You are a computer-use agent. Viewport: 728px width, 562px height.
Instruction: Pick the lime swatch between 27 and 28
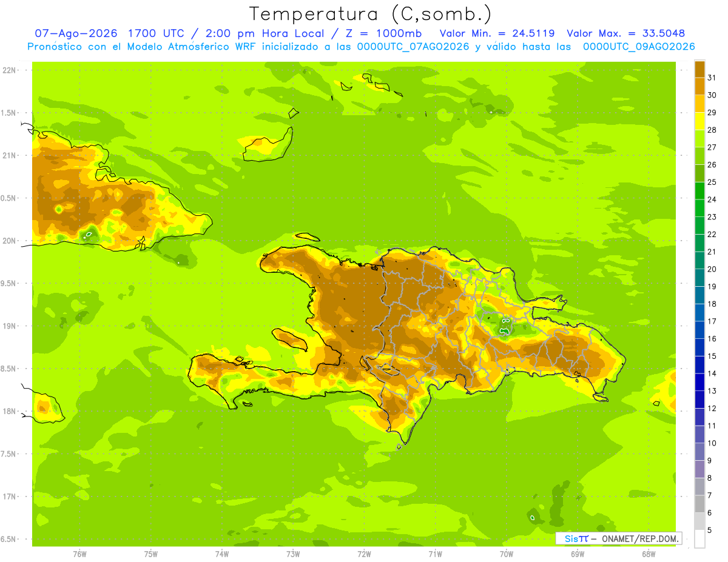pos(699,138)
